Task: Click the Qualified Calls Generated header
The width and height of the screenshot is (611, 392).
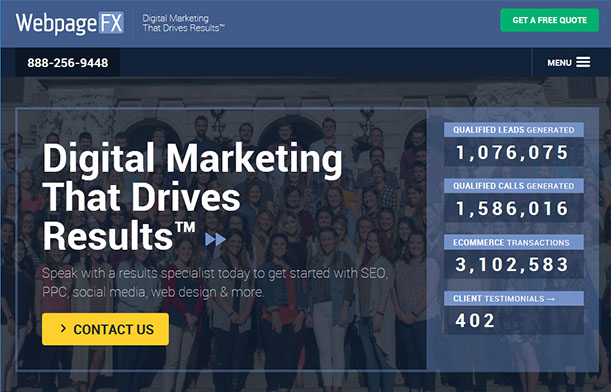Action: click(x=514, y=186)
